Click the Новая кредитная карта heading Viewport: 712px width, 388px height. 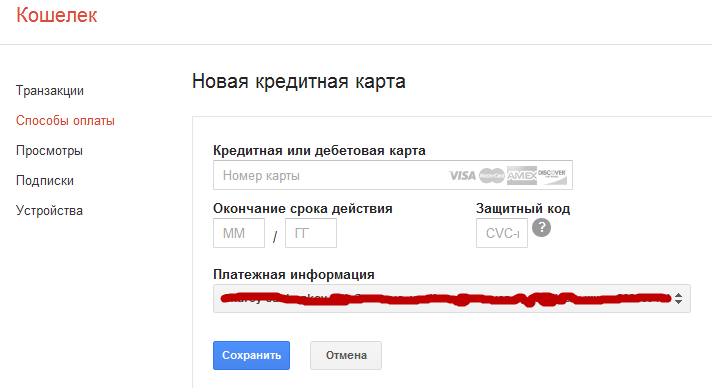(x=299, y=81)
